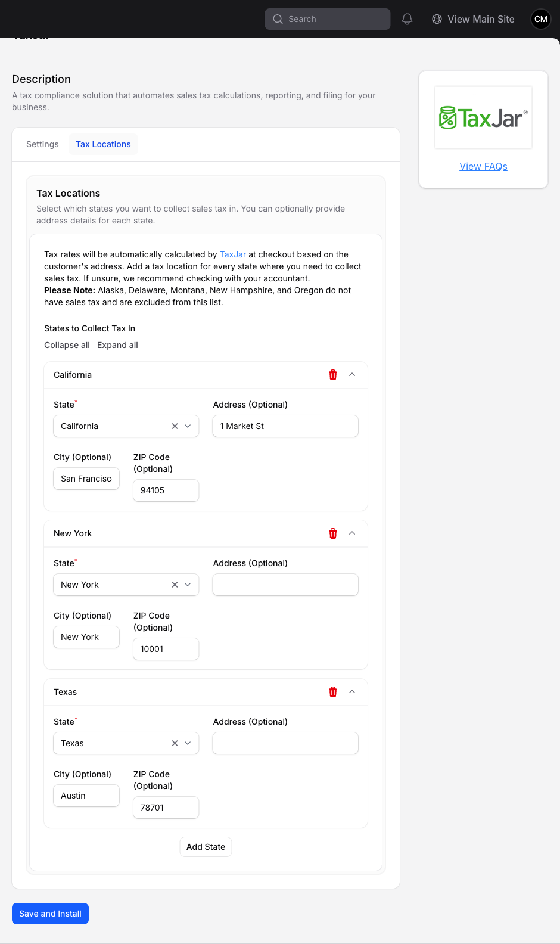Edit the Austin city field
The image size is (560, 944).
click(86, 796)
